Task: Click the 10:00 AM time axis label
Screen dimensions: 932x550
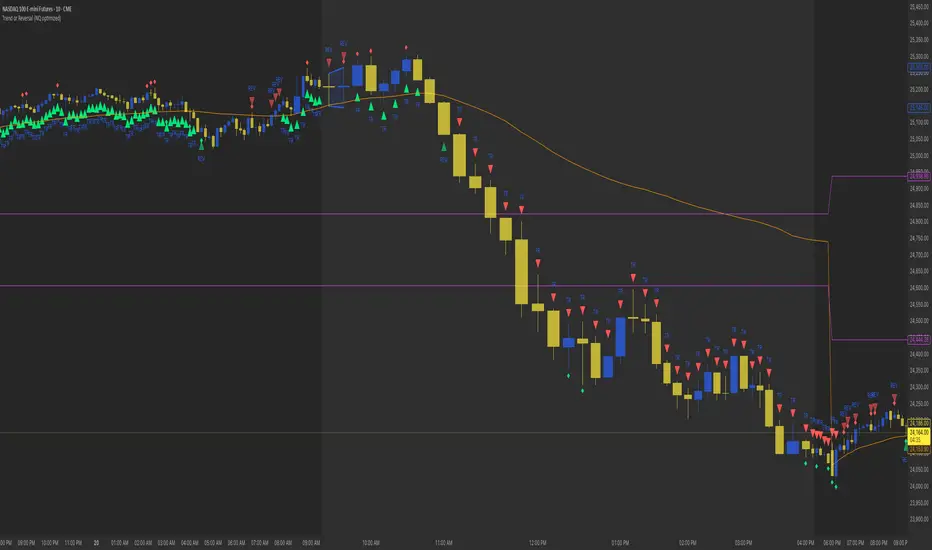Action: [x=371, y=543]
